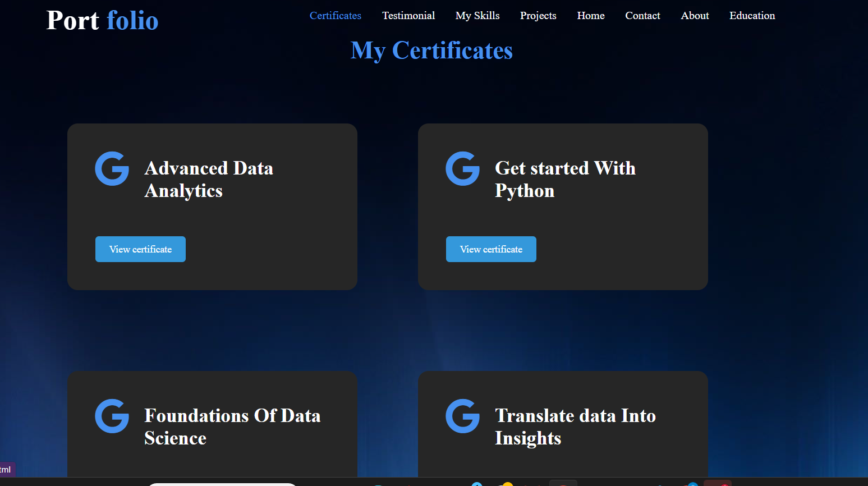View certificate for Get started With Python
Screen dimensions: 868x486
pos(491,249)
